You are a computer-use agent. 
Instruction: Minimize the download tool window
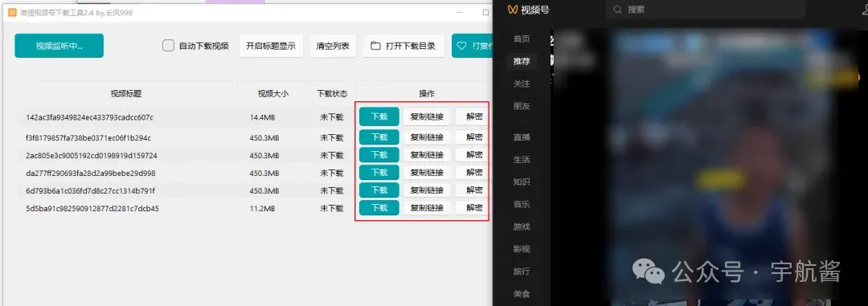(459, 12)
